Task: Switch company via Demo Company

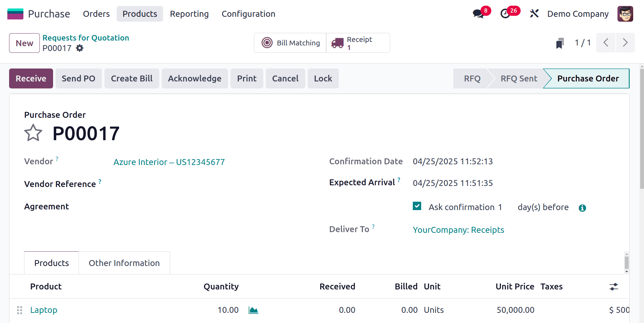Action: click(x=578, y=14)
